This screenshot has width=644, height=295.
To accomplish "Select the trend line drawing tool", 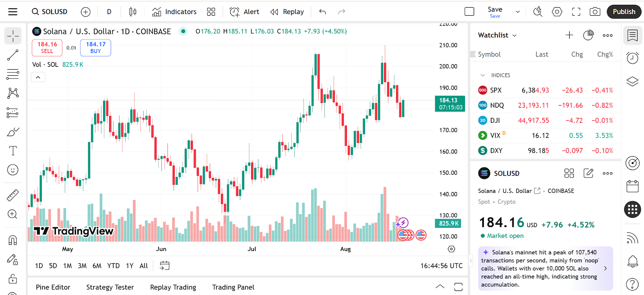I will click(13, 55).
